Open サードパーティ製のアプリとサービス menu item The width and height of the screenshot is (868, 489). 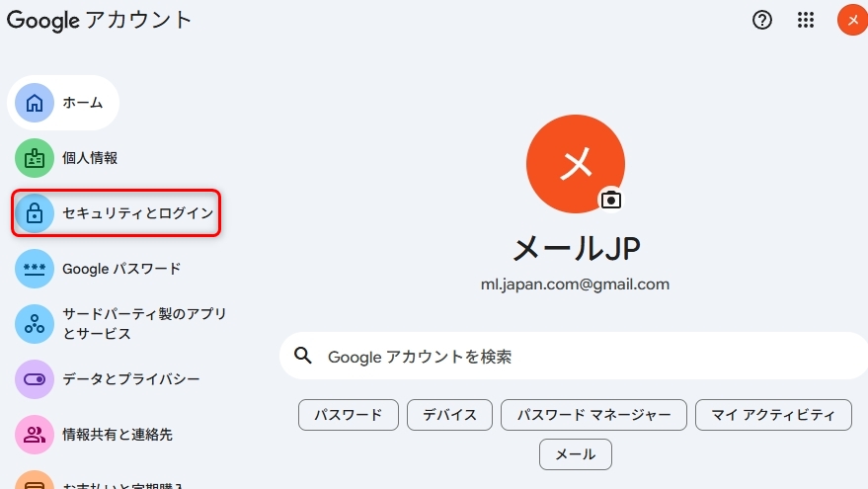pyautogui.click(x=120, y=324)
